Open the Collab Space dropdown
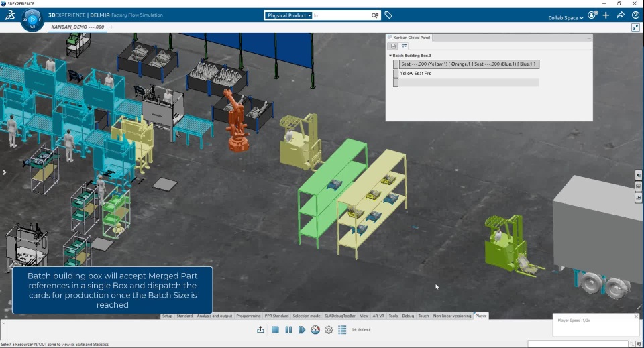The width and height of the screenshot is (644, 348). click(x=566, y=17)
